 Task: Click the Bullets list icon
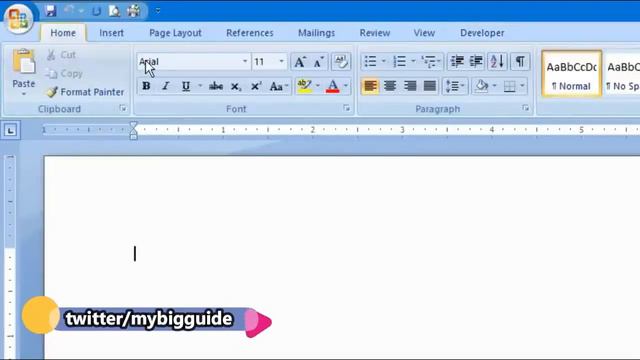[371, 62]
